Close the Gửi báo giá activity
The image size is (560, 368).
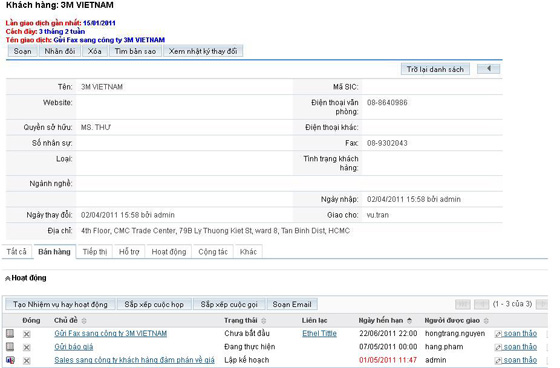[x=26, y=347]
